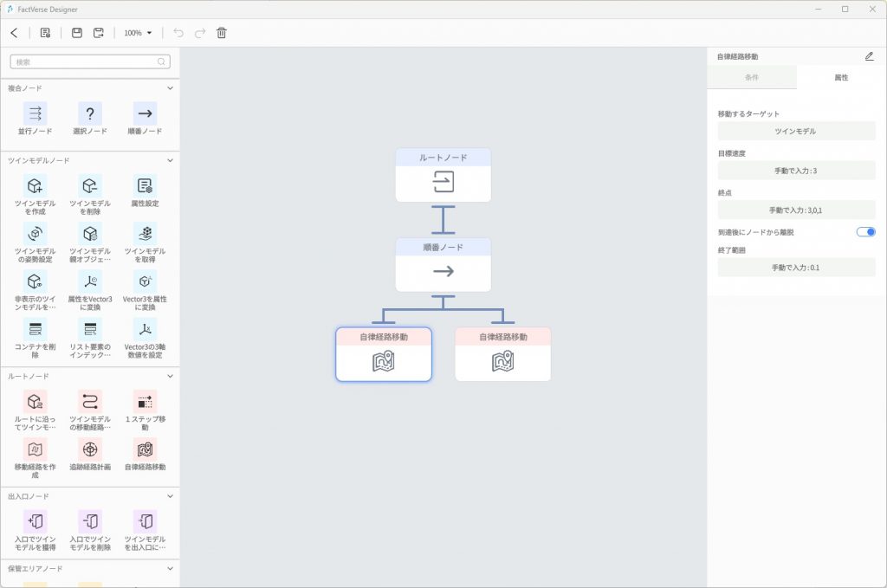The height and width of the screenshot is (588, 887).
Task: Collapse the ツインモデルノード section
Action: (170, 160)
